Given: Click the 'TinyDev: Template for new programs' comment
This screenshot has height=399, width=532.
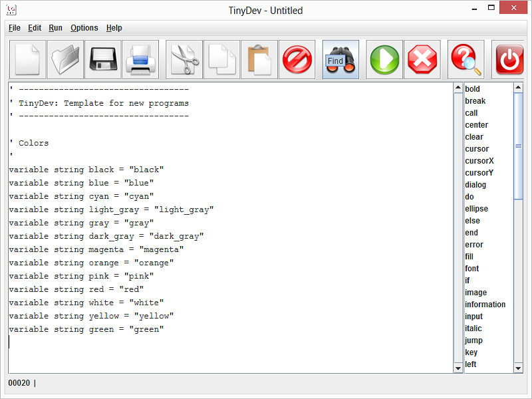Looking at the screenshot, I should point(104,103).
